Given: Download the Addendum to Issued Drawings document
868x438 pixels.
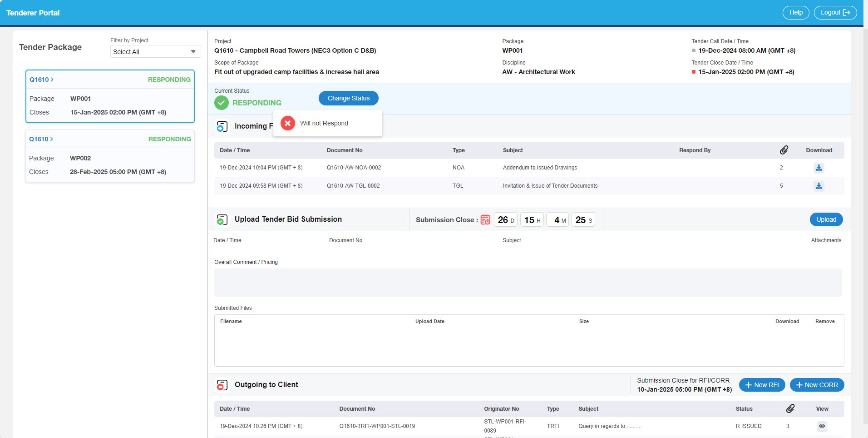Looking at the screenshot, I should point(819,168).
